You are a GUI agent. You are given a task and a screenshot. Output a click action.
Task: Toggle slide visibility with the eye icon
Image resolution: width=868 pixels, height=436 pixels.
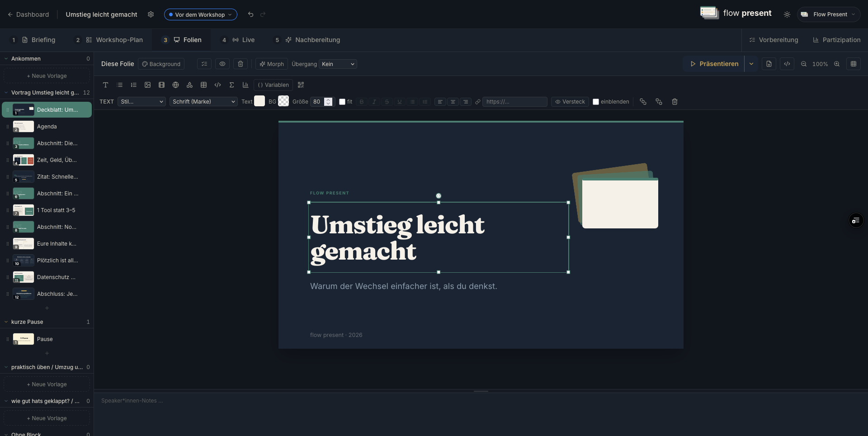point(222,64)
